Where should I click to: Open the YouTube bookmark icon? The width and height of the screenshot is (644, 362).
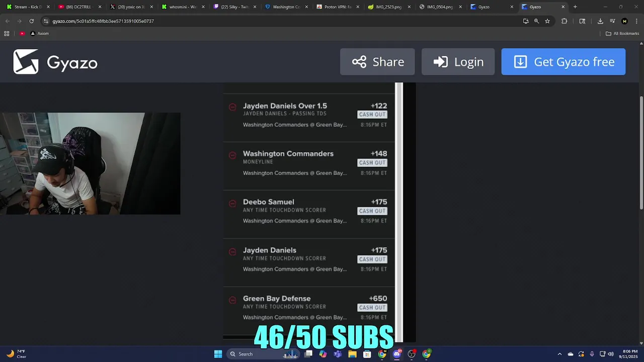22,34
